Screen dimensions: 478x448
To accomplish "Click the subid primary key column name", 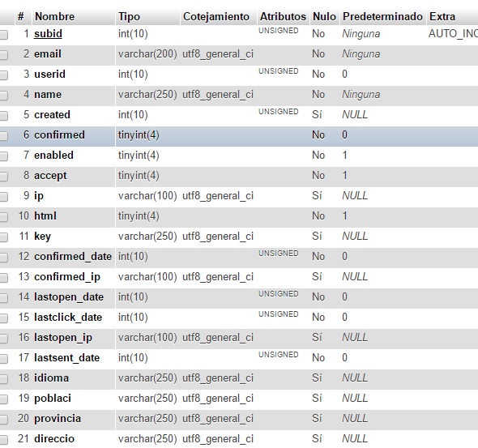I will (x=48, y=33).
